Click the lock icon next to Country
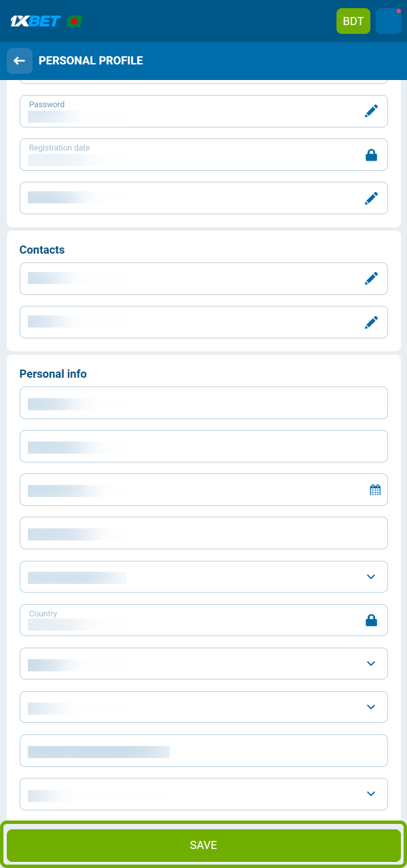The height and width of the screenshot is (868, 407). pyautogui.click(x=372, y=620)
